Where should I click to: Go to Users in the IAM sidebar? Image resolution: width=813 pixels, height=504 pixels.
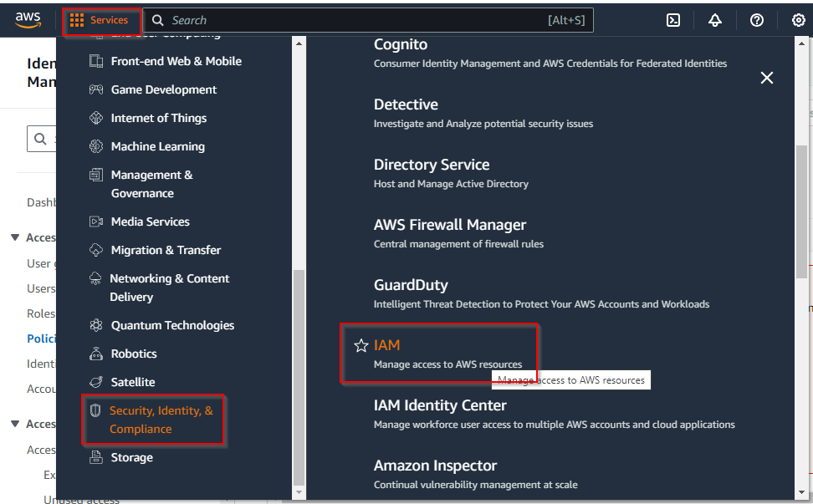41,288
